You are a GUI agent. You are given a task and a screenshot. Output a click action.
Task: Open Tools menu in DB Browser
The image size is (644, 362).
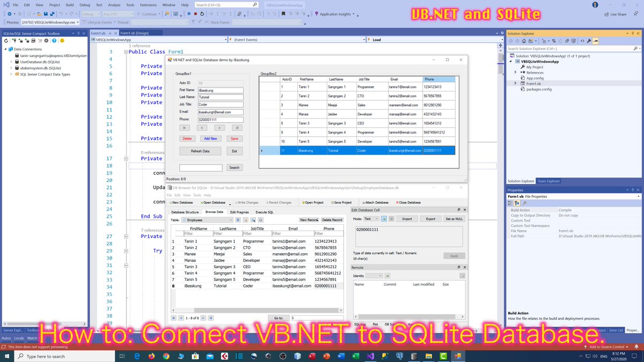pos(197,195)
